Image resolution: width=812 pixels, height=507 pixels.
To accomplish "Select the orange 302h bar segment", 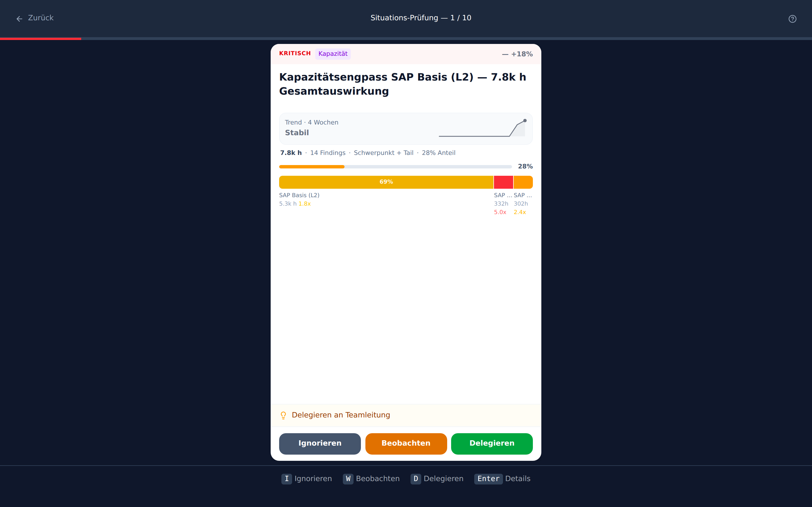I will pos(523,182).
